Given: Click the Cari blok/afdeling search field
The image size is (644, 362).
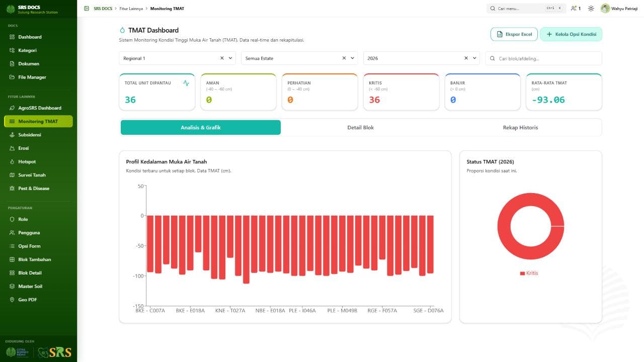Looking at the screenshot, I should pos(543,58).
